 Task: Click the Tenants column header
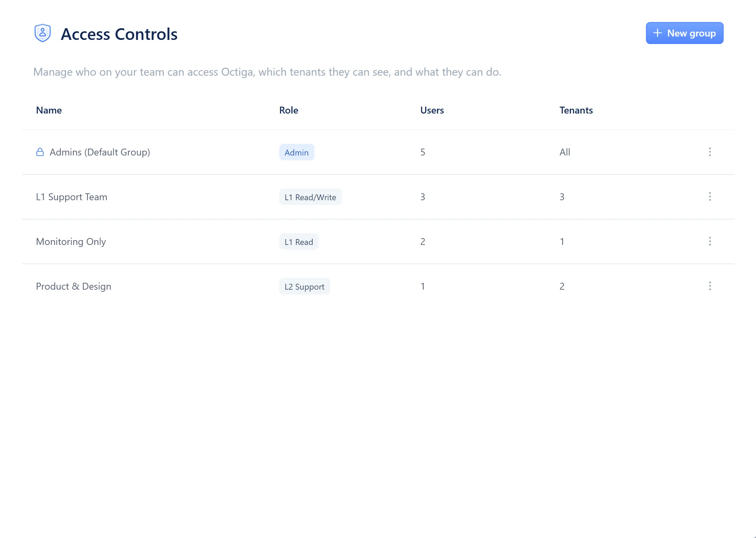pyautogui.click(x=576, y=110)
